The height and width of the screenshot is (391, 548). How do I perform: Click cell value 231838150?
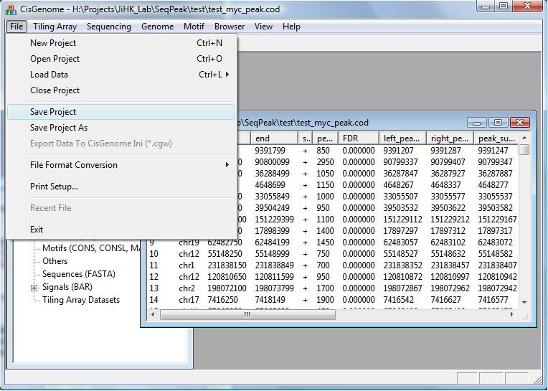(227, 266)
